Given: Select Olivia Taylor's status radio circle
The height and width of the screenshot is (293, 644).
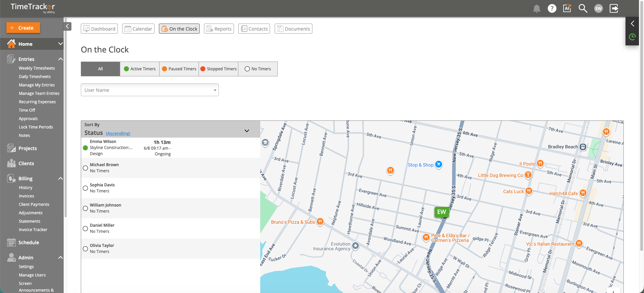Looking at the screenshot, I should (x=86, y=249).
